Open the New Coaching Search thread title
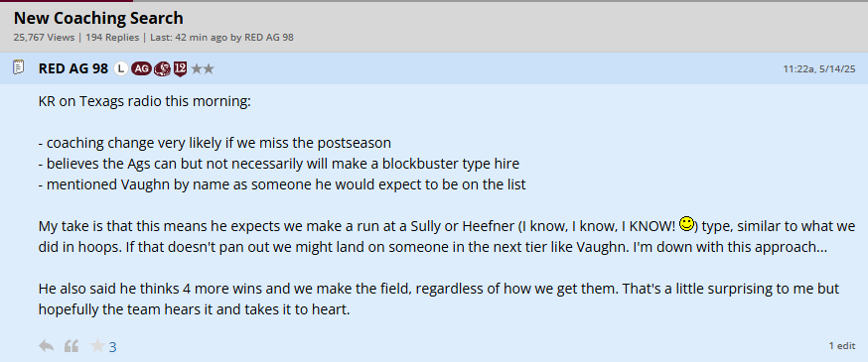Viewport: 868px width, 362px height. pos(98,18)
